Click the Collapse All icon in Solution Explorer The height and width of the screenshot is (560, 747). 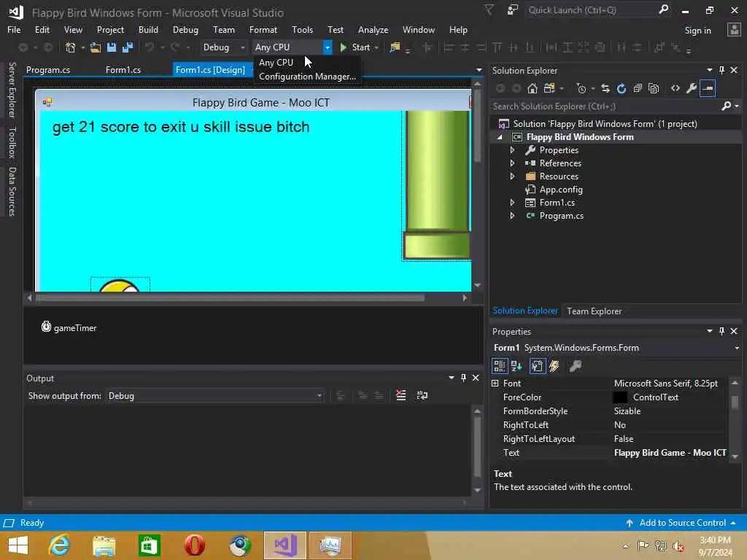pos(638,88)
